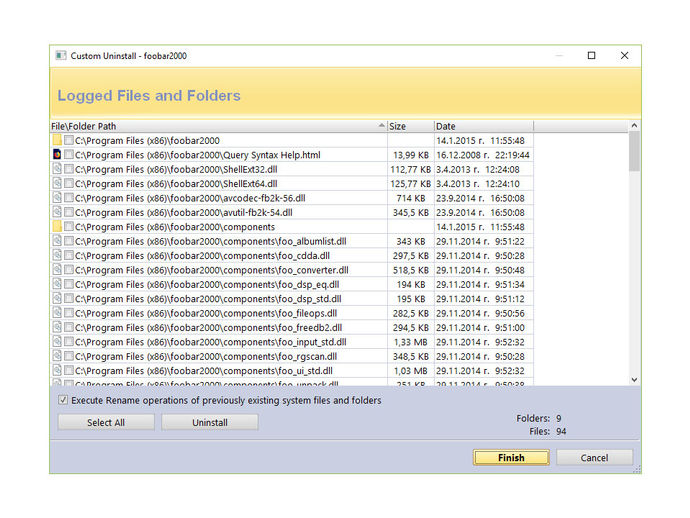Viewport: 690px width, 518px height.
Task: Click the Cancel button
Action: point(595,457)
